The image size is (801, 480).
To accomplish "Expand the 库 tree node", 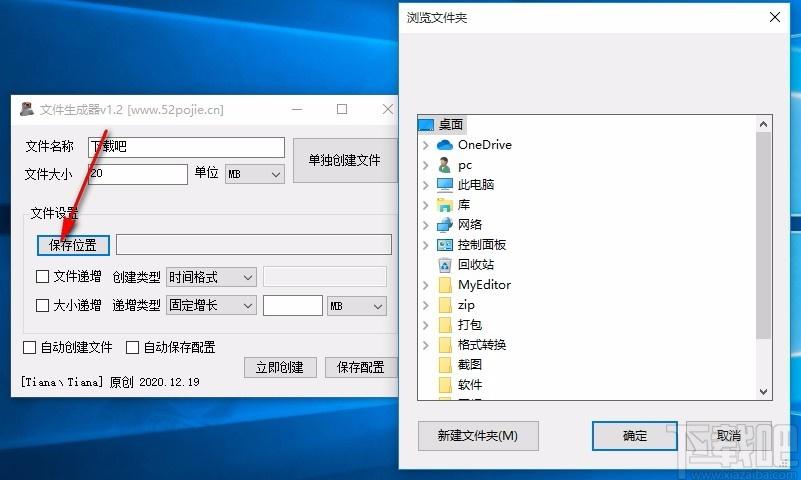I will [426, 205].
